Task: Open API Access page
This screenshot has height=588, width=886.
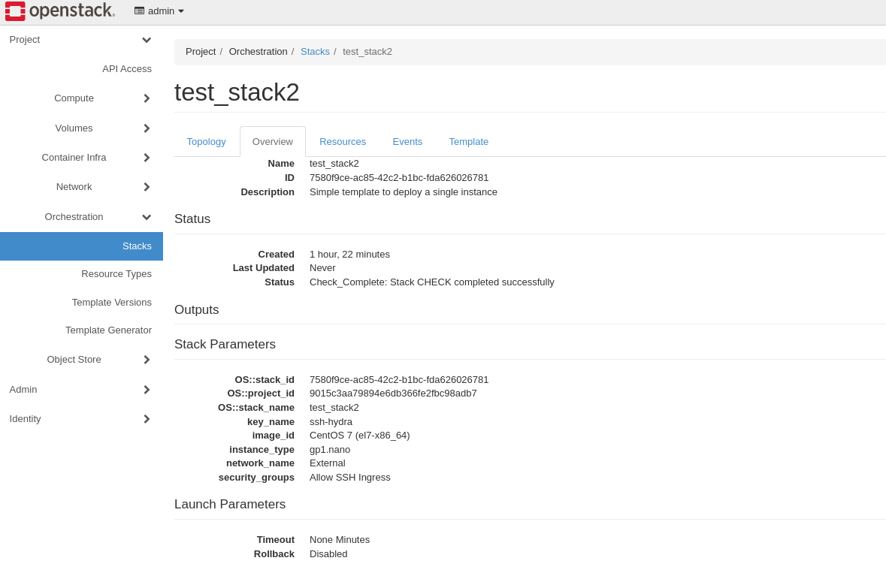Action: pos(126,69)
